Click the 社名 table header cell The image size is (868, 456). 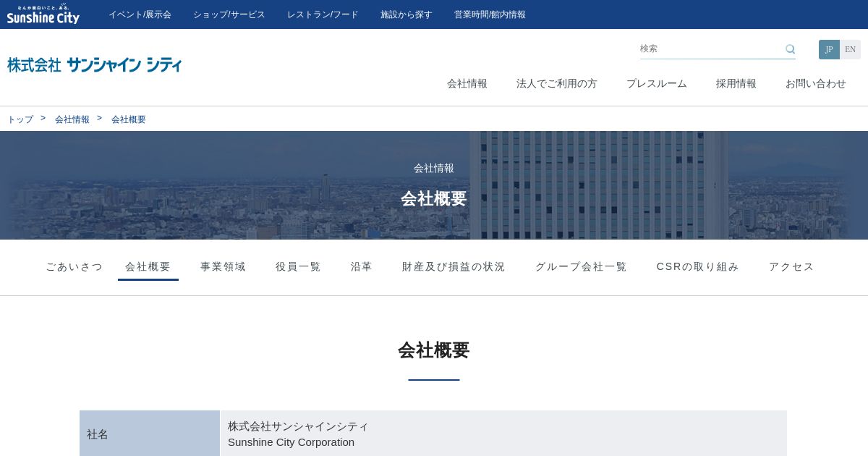click(150, 434)
